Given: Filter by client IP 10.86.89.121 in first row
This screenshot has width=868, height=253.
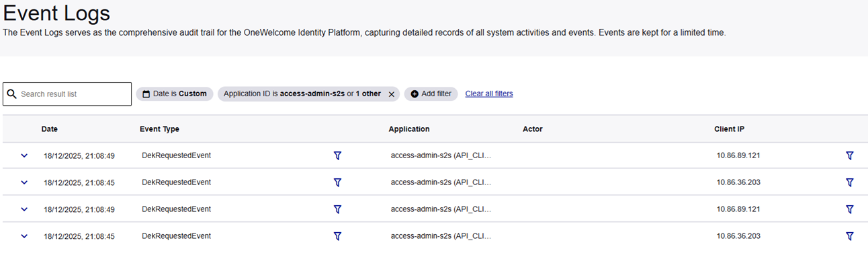Looking at the screenshot, I should pos(849,155).
